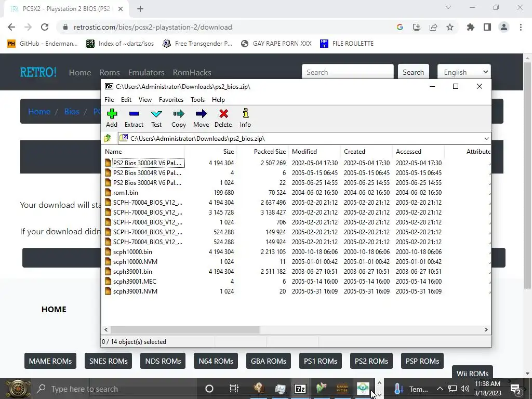The width and height of the screenshot is (532, 399).
Task: Open the Chrome extensions puzzle icon
Action: pos(471,27)
